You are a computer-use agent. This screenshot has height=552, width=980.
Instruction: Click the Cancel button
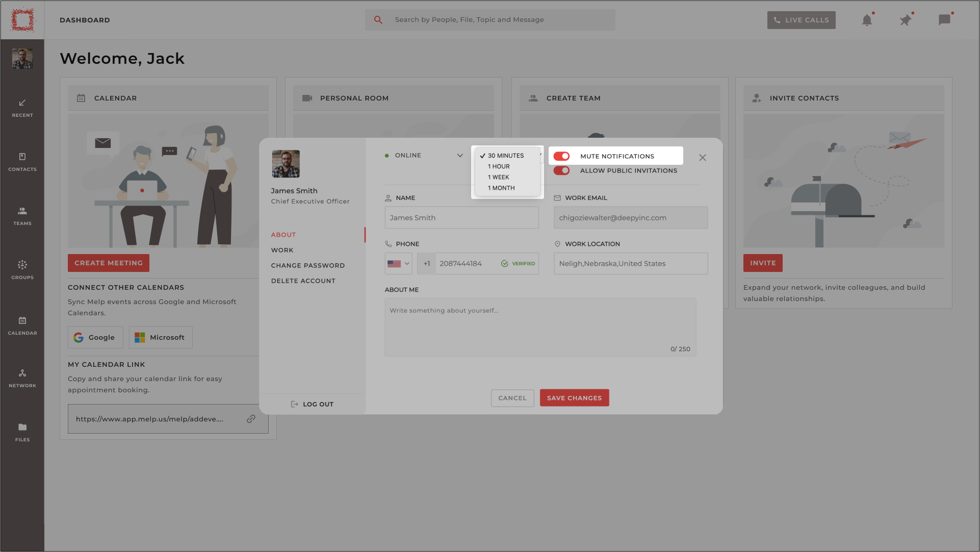tap(512, 397)
